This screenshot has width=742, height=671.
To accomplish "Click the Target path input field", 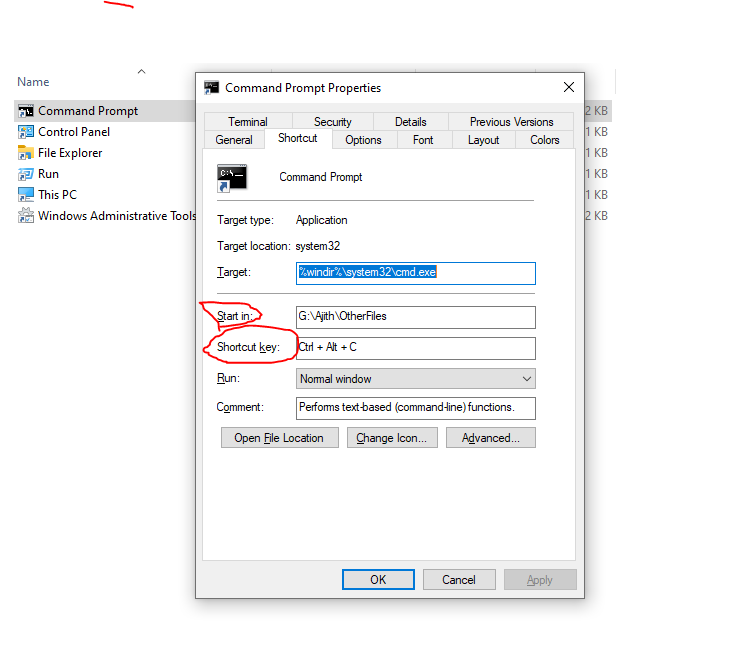I will click(416, 274).
